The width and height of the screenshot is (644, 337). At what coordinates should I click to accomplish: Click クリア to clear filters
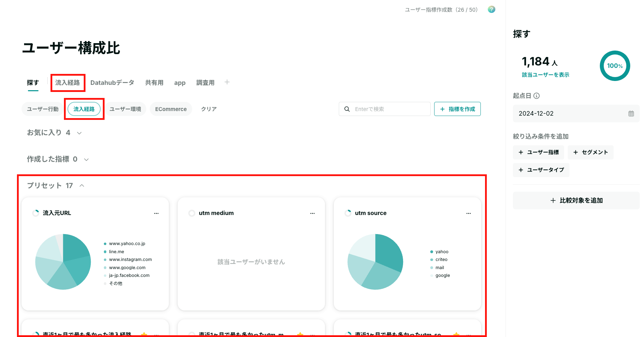tap(209, 109)
